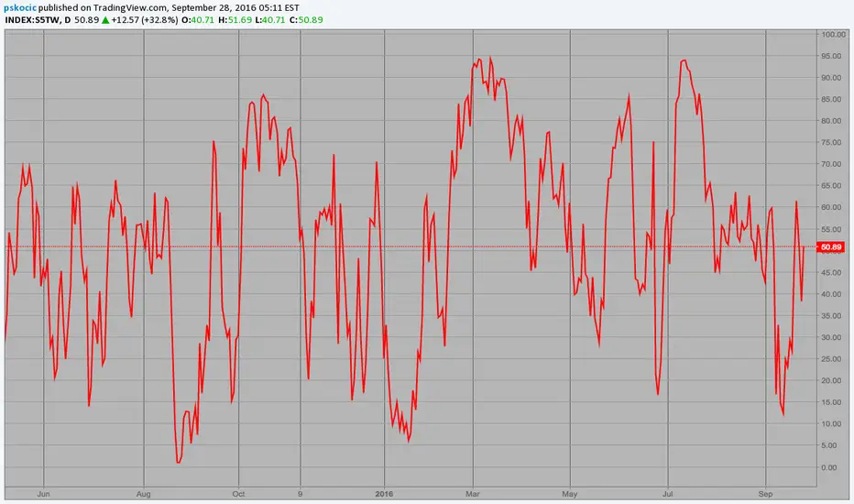Select the 55.00 price axis label
Screen dimensions: 854x504
tap(831, 229)
